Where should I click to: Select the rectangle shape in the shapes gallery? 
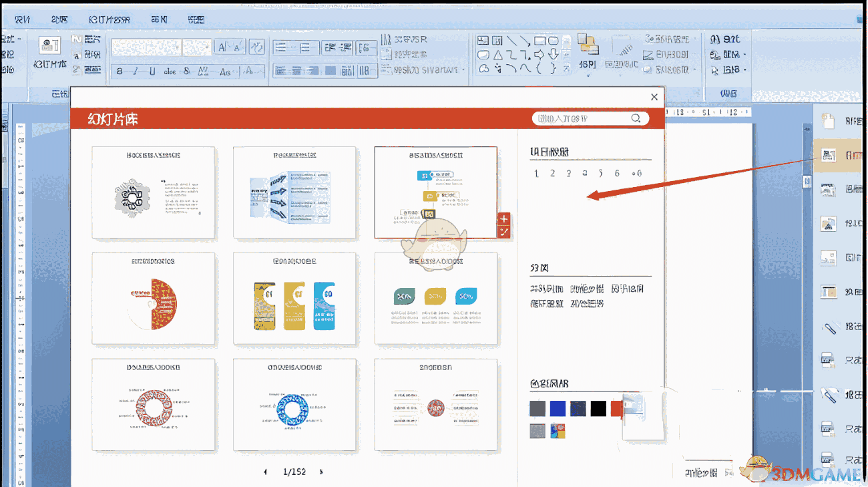click(538, 41)
